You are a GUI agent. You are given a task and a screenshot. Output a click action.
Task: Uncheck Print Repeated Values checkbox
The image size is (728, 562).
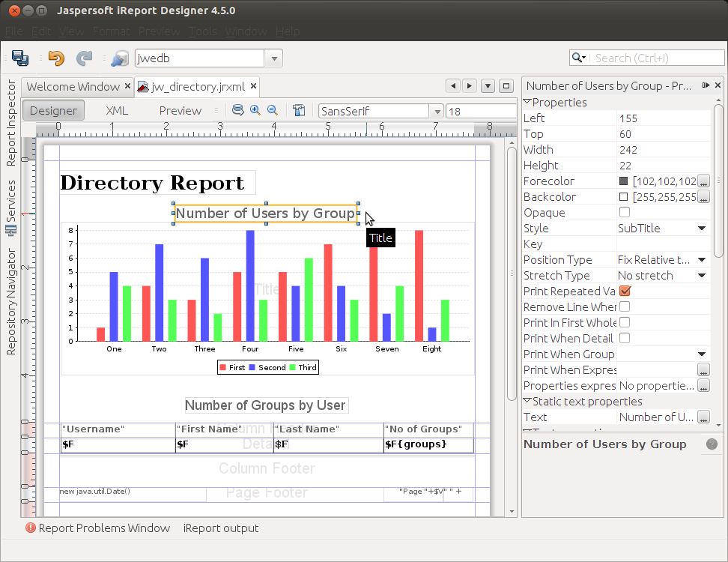tap(625, 291)
